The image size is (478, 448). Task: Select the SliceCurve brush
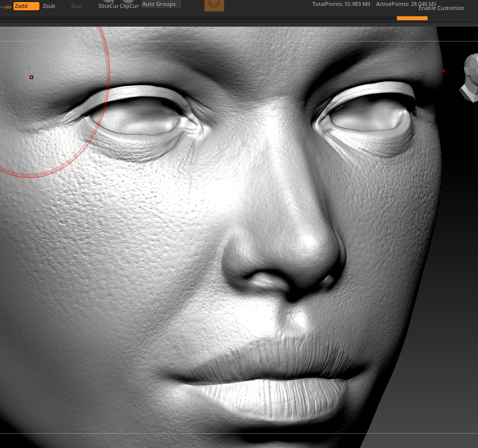[x=108, y=5]
